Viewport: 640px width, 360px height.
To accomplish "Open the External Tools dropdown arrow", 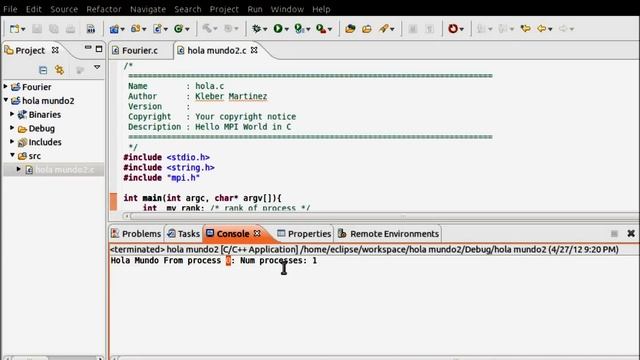I will click(330, 29).
